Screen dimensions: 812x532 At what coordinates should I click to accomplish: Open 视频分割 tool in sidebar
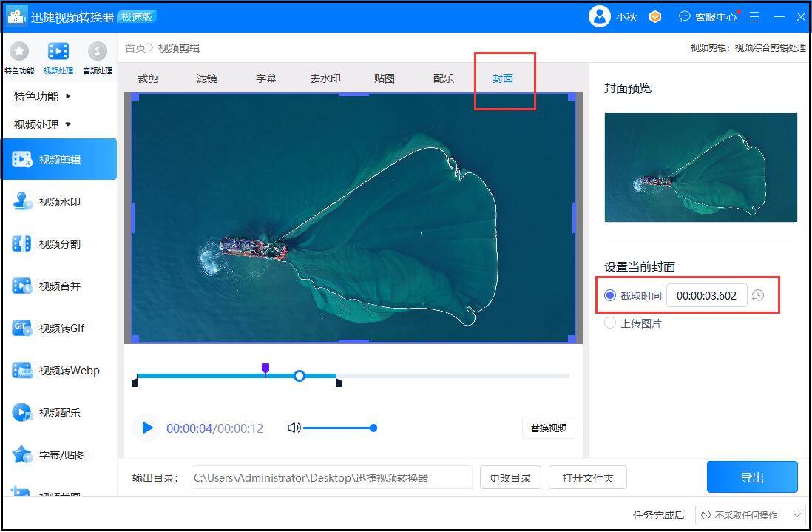[59, 244]
